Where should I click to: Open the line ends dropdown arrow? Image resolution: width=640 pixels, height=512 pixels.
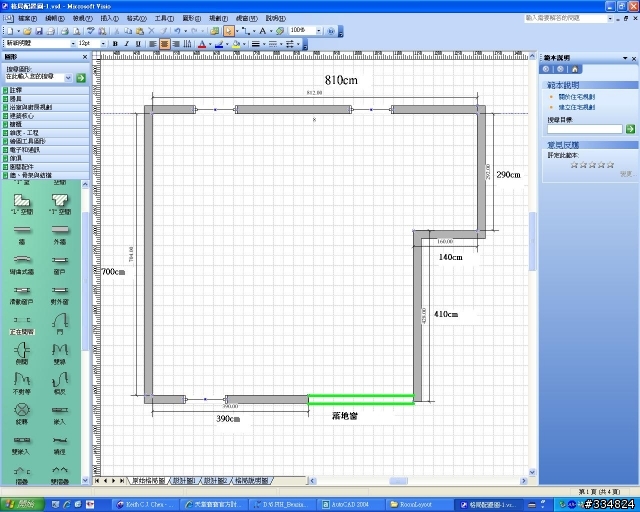tap(298, 44)
